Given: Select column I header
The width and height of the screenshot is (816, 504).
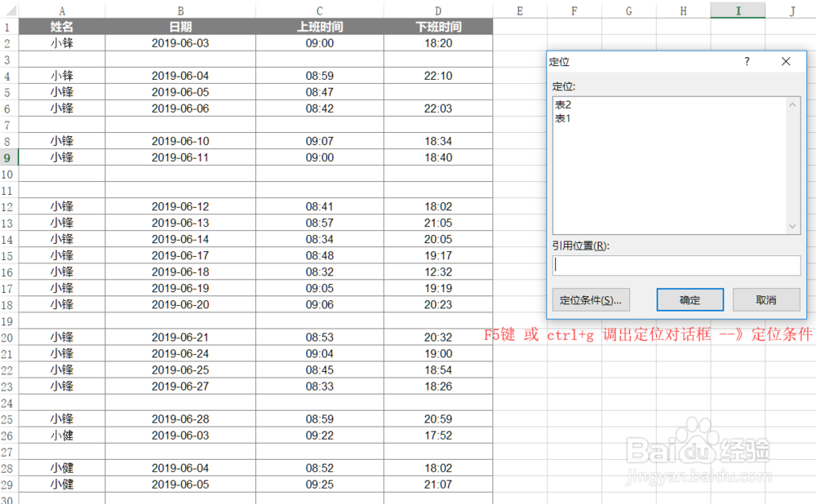Looking at the screenshot, I should click(738, 11).
